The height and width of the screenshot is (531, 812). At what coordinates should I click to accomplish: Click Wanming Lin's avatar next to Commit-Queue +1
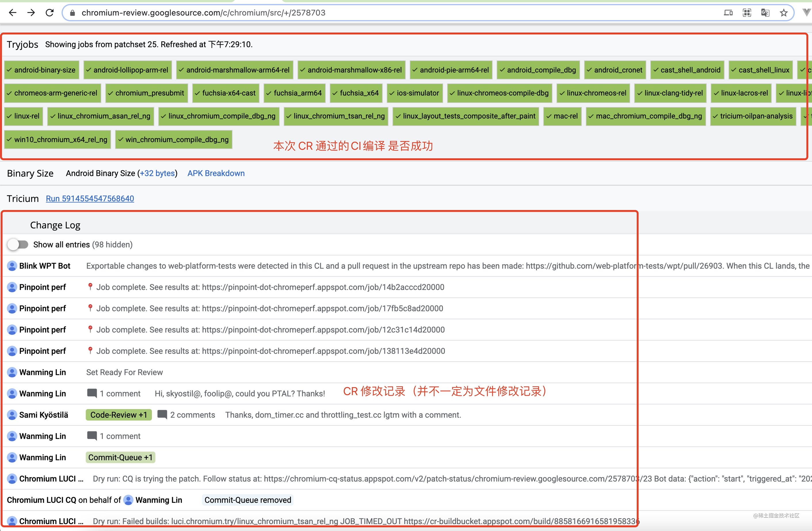pos(12,457)
